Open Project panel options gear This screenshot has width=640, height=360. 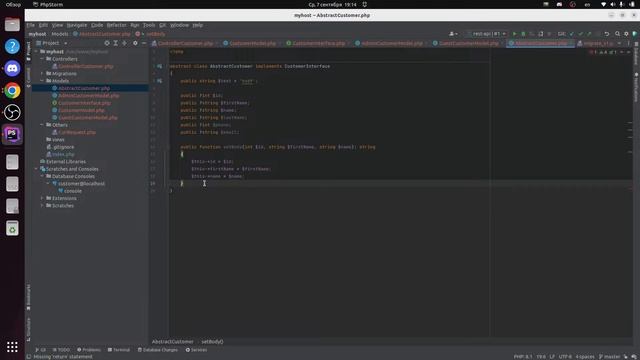point(135,43)
